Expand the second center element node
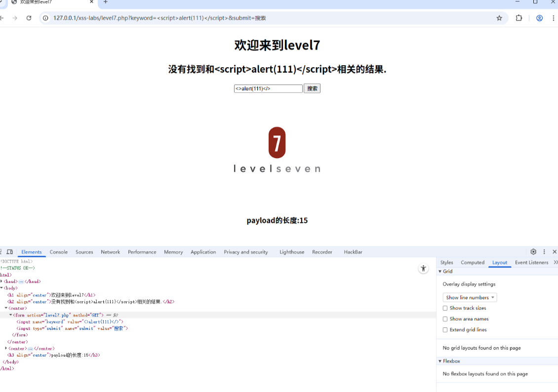Image resolution: width=558 pixels, height=392 pixels. click(x=6, y=349)
